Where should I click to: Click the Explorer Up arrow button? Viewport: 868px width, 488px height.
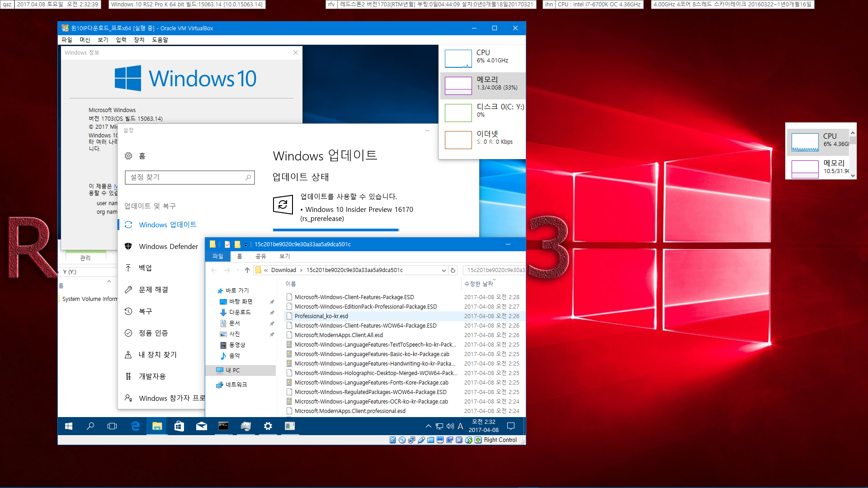(x=247, y=270)
